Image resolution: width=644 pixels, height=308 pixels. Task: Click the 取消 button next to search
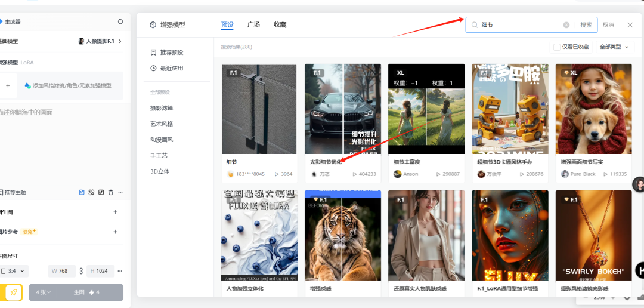(x=608, y=25)
